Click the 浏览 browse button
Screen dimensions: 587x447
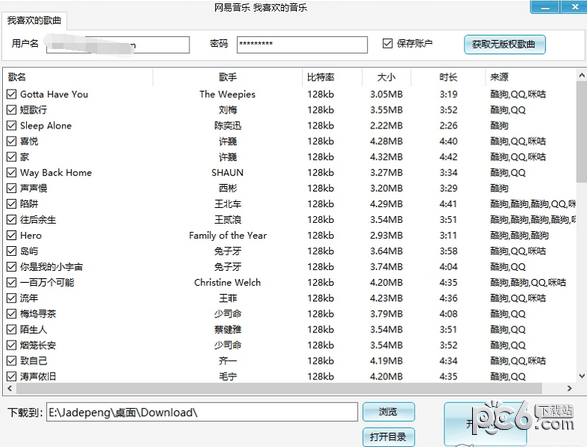point(388,412)
